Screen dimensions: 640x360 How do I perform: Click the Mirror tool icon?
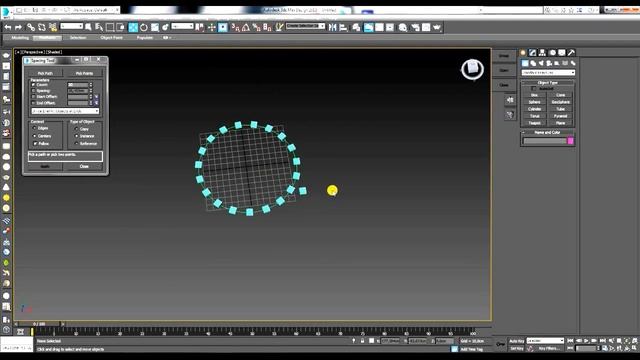pyautogui.click(x=333, y=27)
